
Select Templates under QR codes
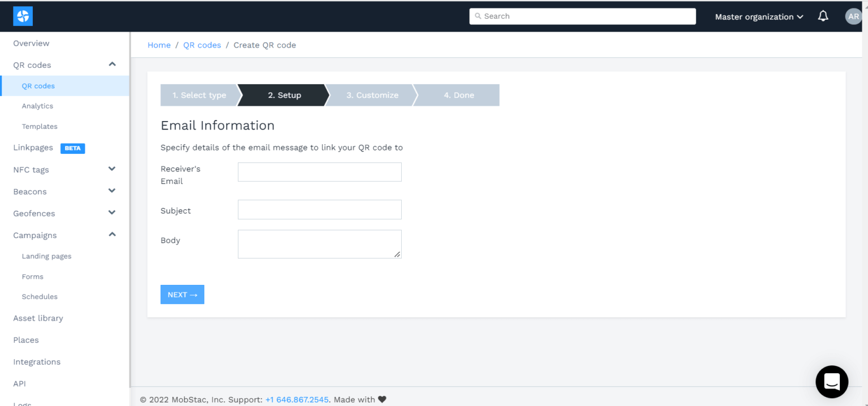coord(40,126)
